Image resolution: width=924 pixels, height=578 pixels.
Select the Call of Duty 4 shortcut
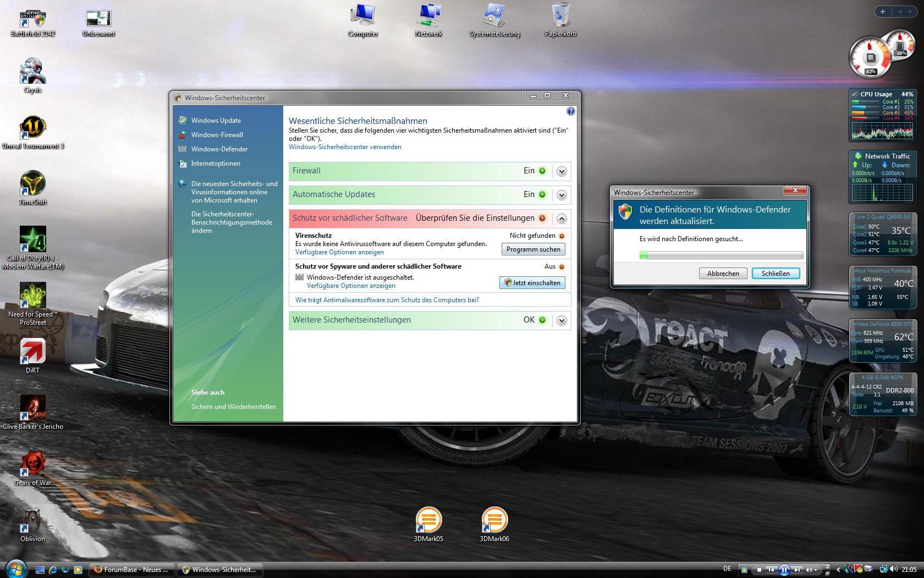pyautogui.click(x=33, y=248)
